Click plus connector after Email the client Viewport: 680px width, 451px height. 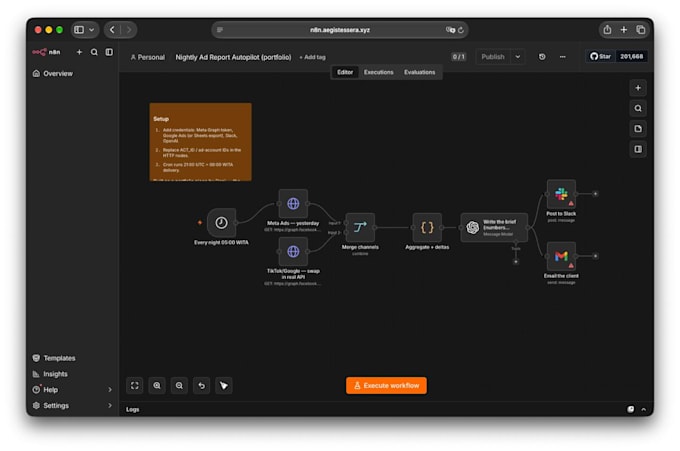click(595, 256)
